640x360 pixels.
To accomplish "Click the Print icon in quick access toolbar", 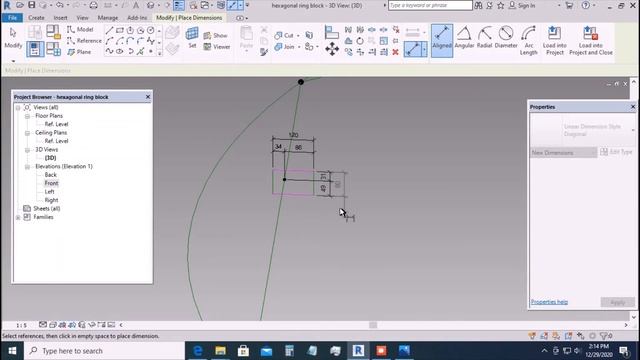I will [x=93, y=5].
